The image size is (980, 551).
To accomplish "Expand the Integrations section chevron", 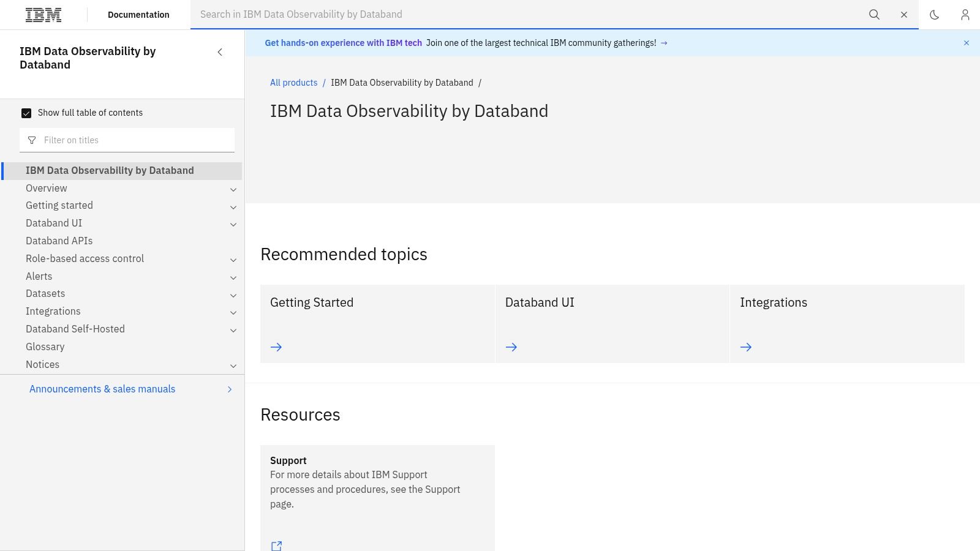I will click(233, 313).
